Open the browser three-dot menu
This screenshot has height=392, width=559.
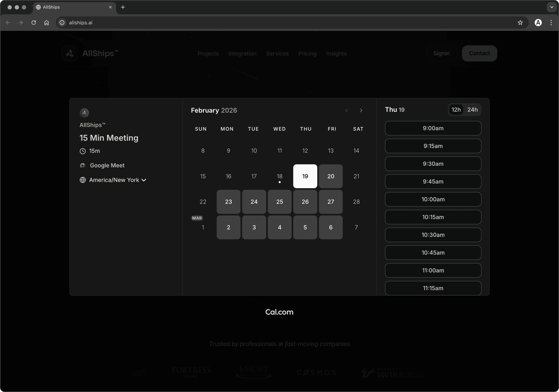coord(551,23)
